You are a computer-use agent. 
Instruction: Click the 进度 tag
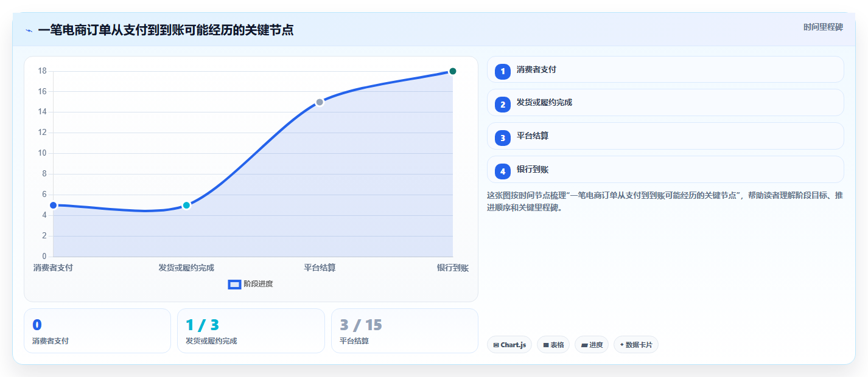pos(592,345)
